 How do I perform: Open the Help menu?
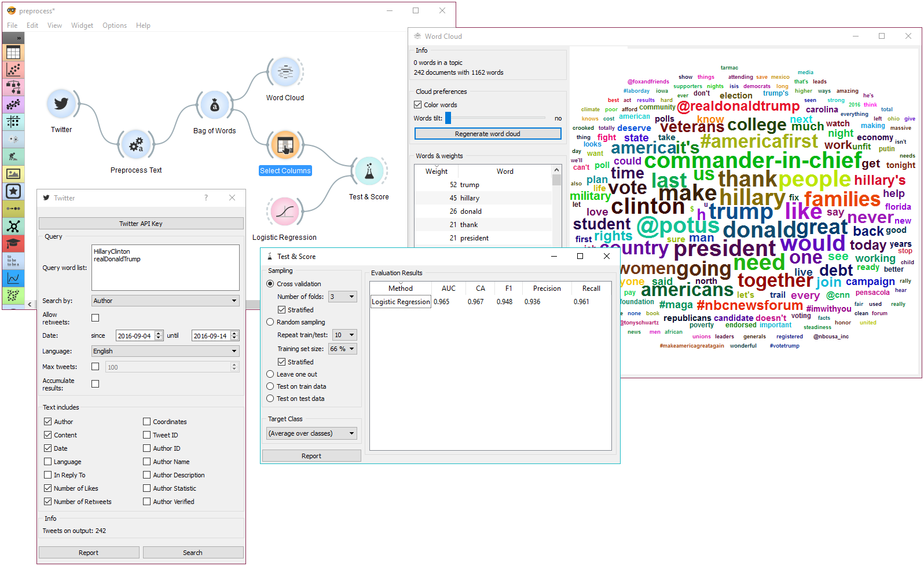pos(143,25)
